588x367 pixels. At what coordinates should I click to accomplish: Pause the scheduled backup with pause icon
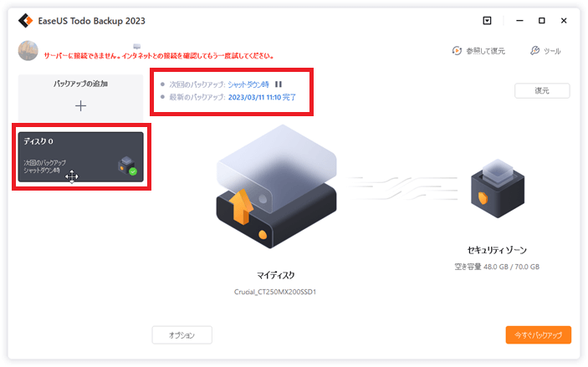click(x=279, y=84)
